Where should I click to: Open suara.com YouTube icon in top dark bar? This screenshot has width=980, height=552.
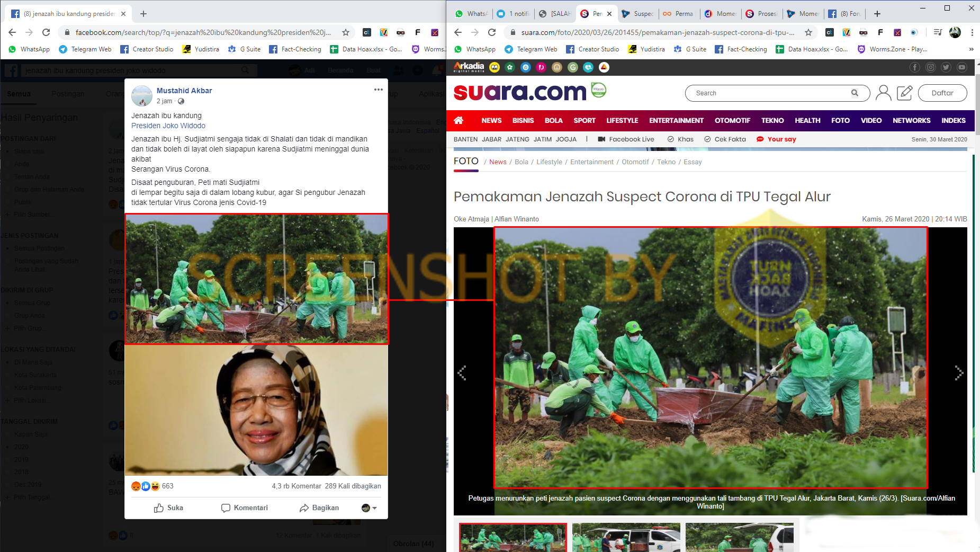(962, 67)
